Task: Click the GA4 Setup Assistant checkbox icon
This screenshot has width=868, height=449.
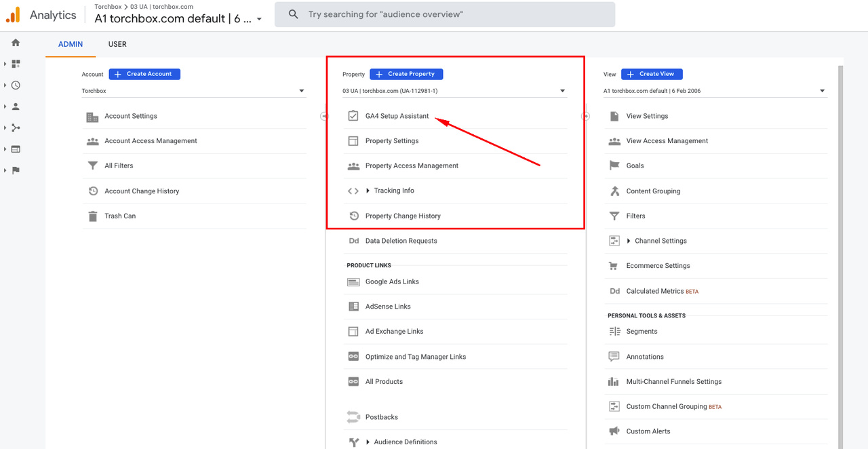Action: click(x=353, y=116)
